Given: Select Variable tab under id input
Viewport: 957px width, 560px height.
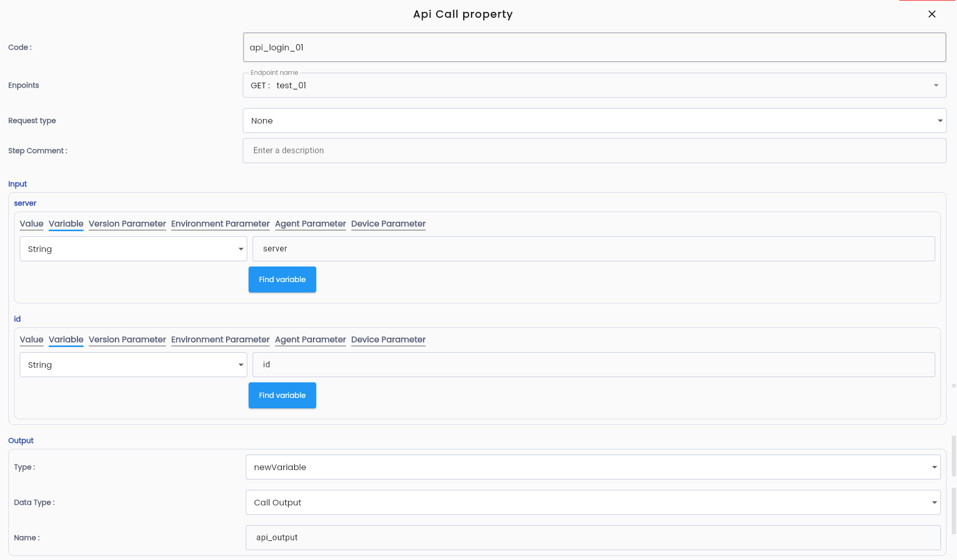Looking at the screenshot, I should coord(66,340).
